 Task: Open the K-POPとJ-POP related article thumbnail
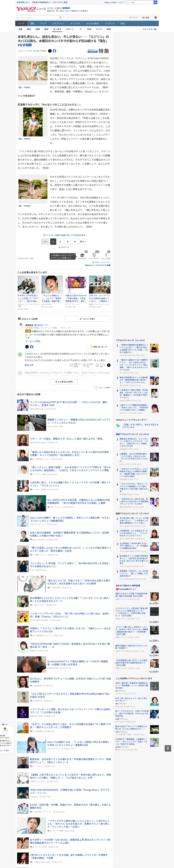click(x=28, y=285)
